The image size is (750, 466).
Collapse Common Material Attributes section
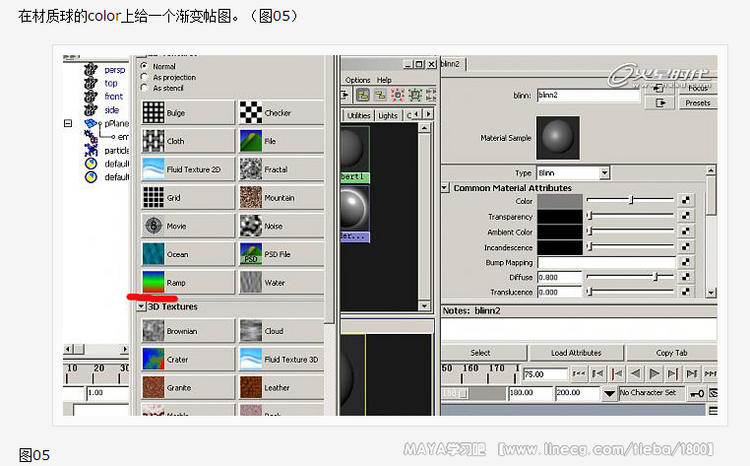pyautogui.click(x=445, y=188)
